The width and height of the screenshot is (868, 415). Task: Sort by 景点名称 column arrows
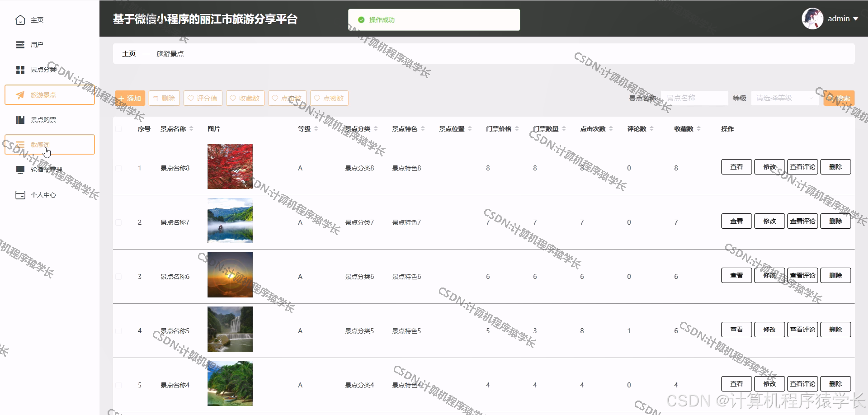point(191,129)
